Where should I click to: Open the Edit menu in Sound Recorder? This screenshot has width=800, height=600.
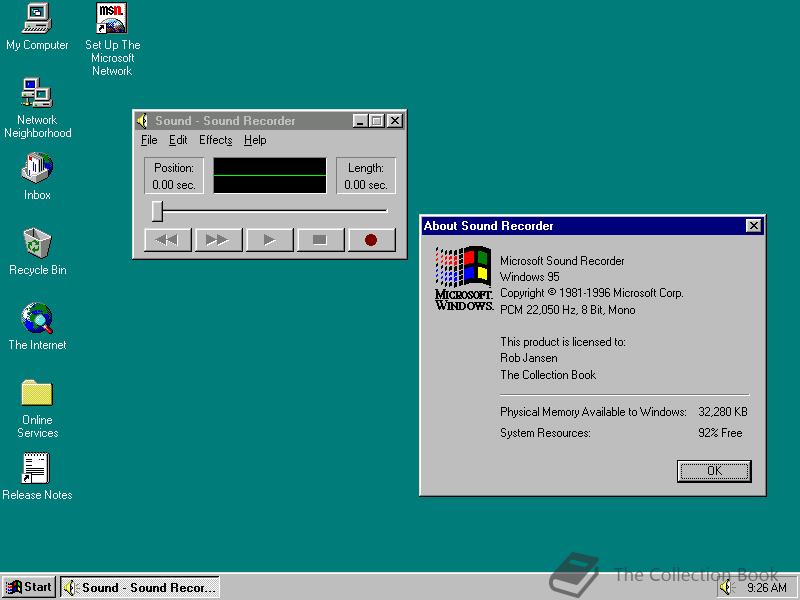click(178, 140)
